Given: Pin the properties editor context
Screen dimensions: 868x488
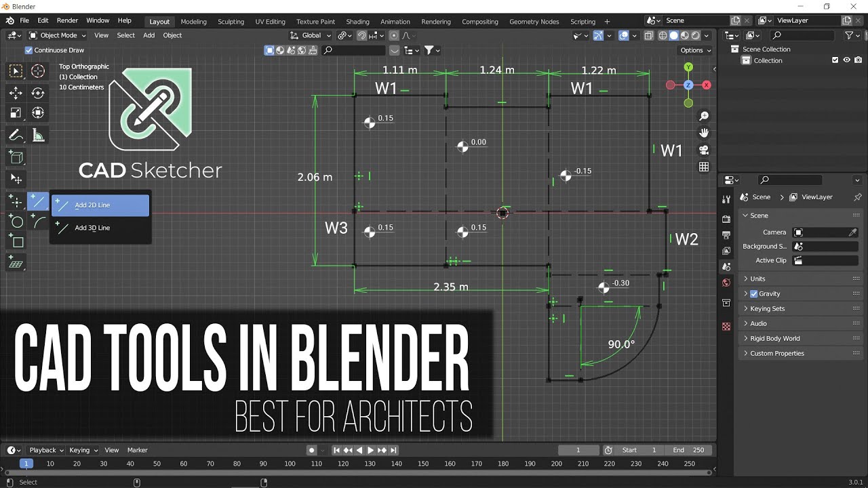Looking at the screenshot, I should coord(858,197).
